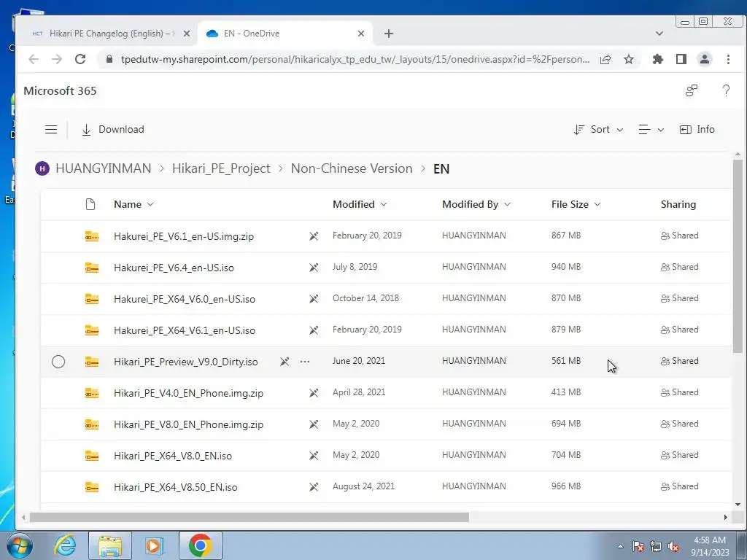Open the Modified By column dropdown

pos(476,204)
